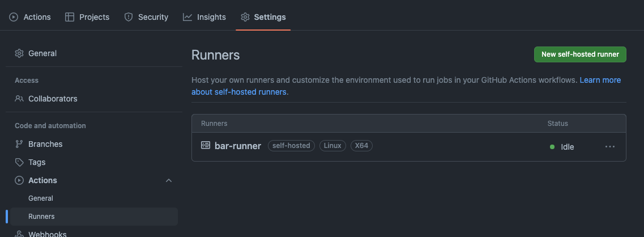Image resolution: width=644 pixels, height=237 pixels.
Task: Select the Settings tab
Action: [x=263, y=17]
